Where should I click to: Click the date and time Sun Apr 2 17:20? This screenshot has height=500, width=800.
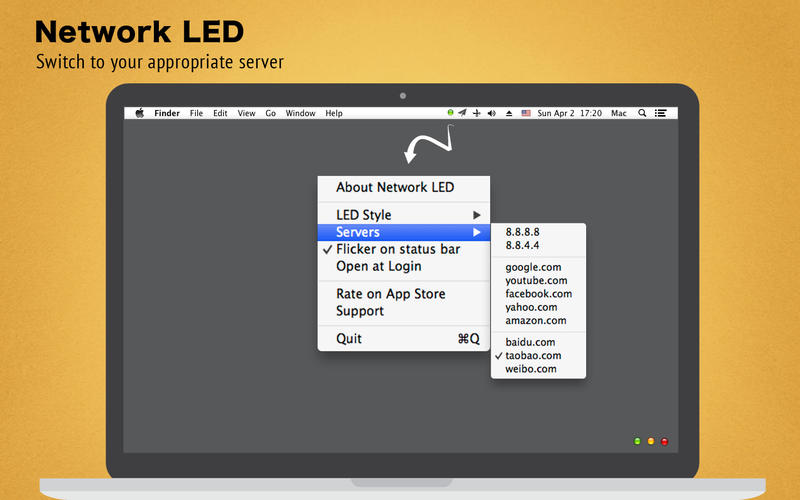pyautogui.click(x=569, y=113)
